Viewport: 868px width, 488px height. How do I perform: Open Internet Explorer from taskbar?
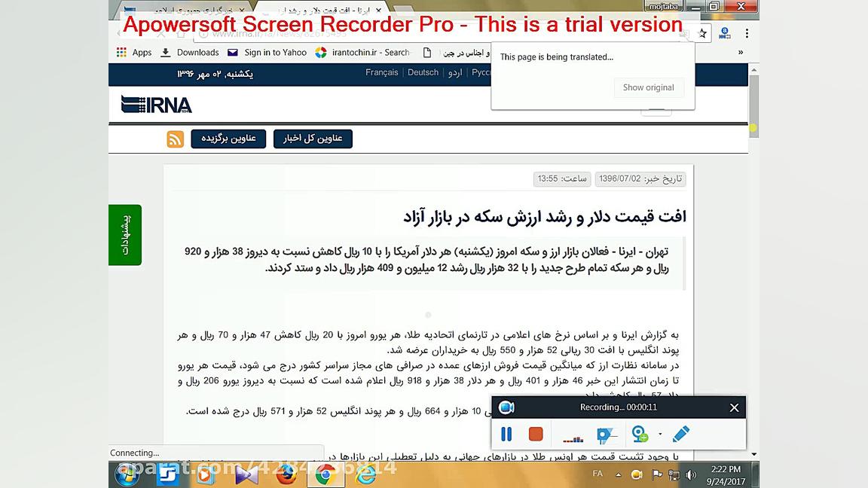365,474
